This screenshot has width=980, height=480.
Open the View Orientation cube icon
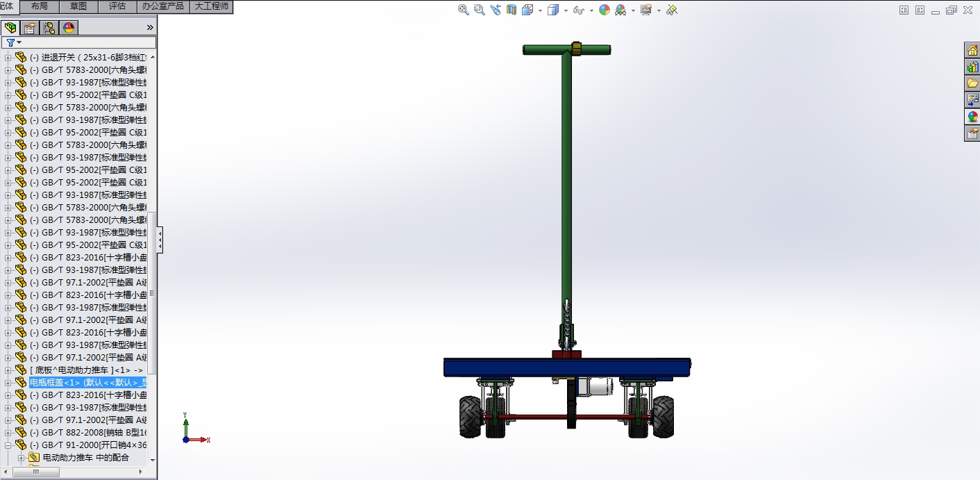point(527,10)
